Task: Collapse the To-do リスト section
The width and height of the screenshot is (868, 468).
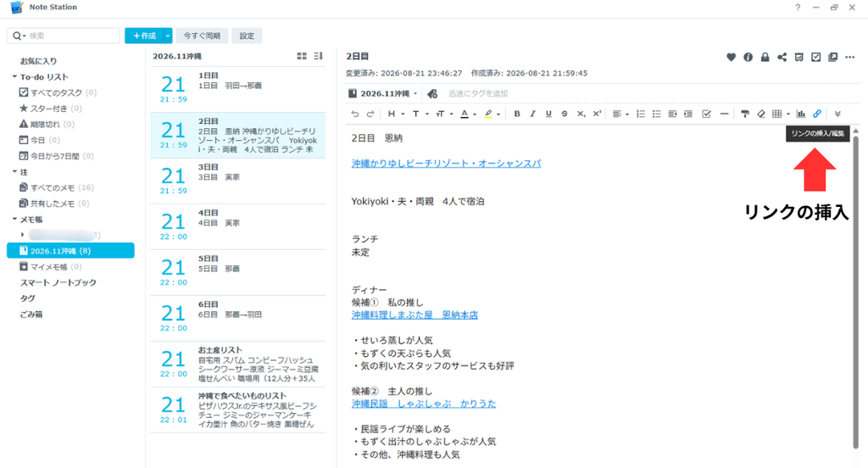Action: click(14, 76)
